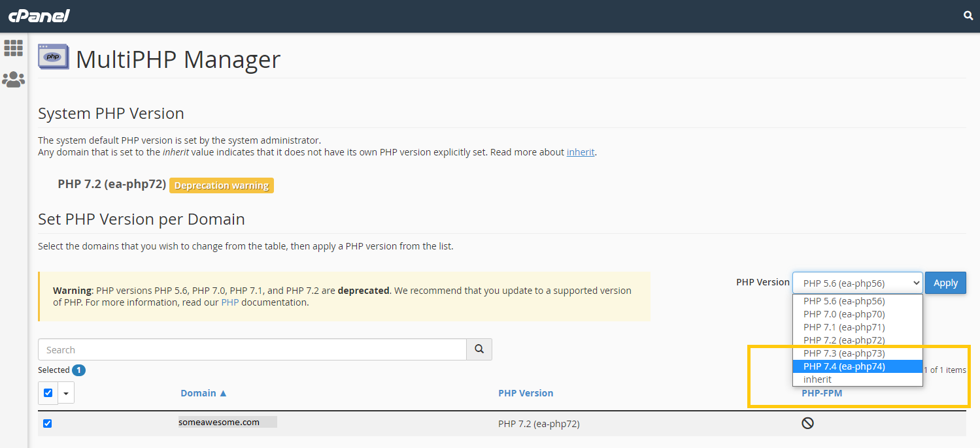The height and width of the screenshot is (448, 980).
Task: Focus the domain Search input field
Action: [x=252, y=349]
